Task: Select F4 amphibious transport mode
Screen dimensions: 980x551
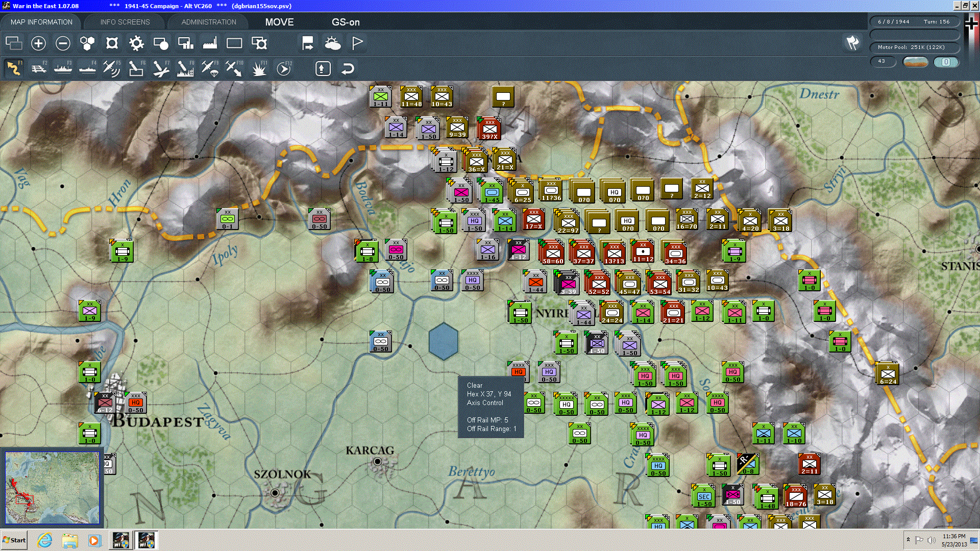Action: [x=87, y=68]
